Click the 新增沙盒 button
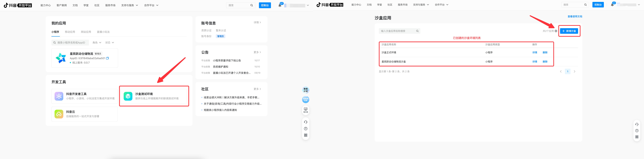The image size is (644, 159). [x=569, y=31]
